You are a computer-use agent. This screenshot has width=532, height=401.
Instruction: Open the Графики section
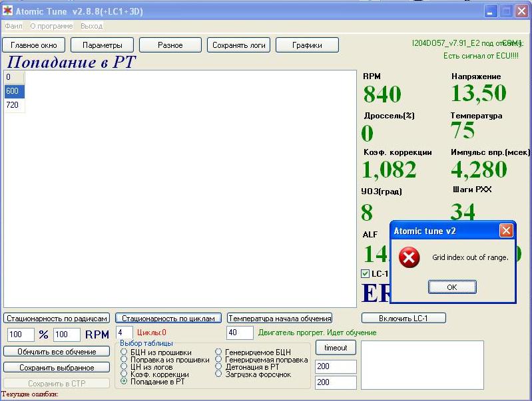pos(307,45)
